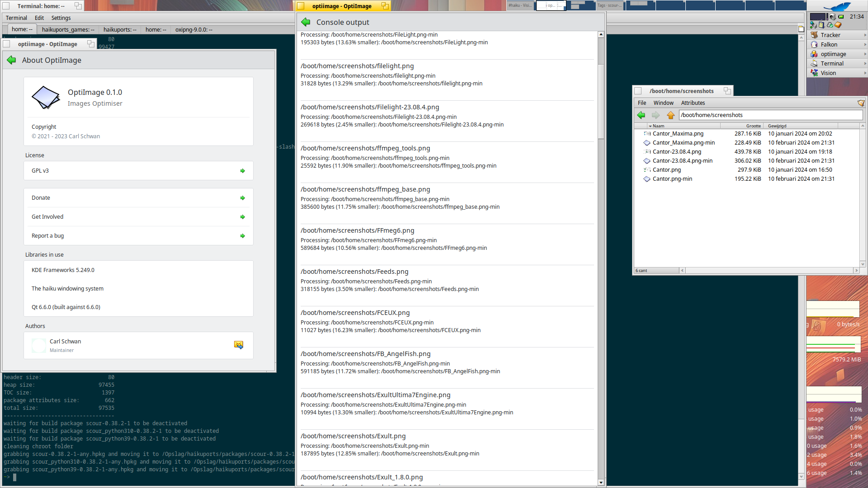
Task: Open the GPL v3 license entry
Action: pyautogui.click(x=138, y=171)
